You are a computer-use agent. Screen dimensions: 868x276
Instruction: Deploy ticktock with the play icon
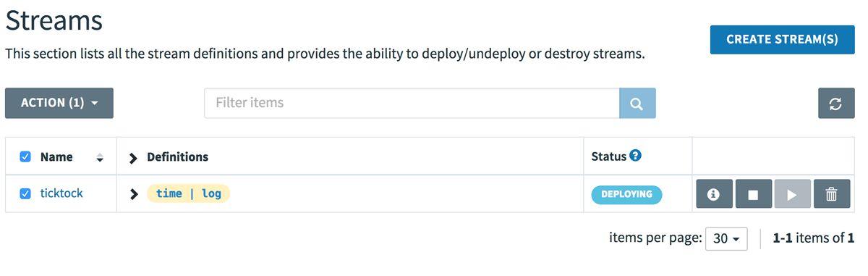pos(793,194)
